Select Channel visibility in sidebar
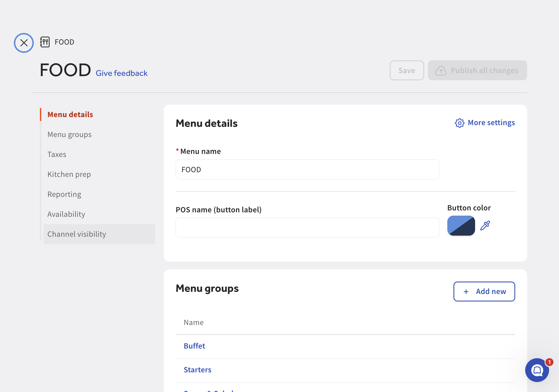Screen dimensions: 559x392 99,234
